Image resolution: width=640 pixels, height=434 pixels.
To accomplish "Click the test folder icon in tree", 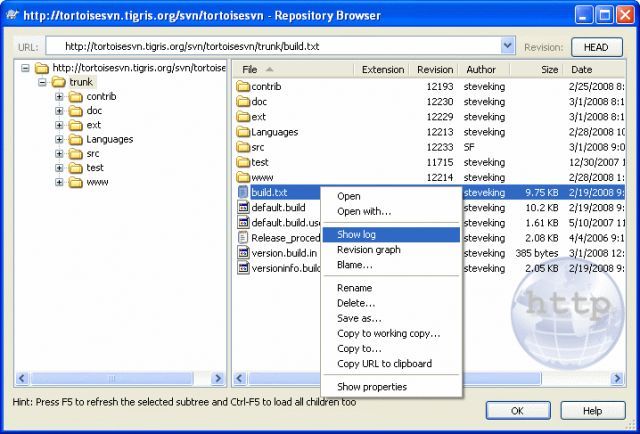I will [76, 168].
